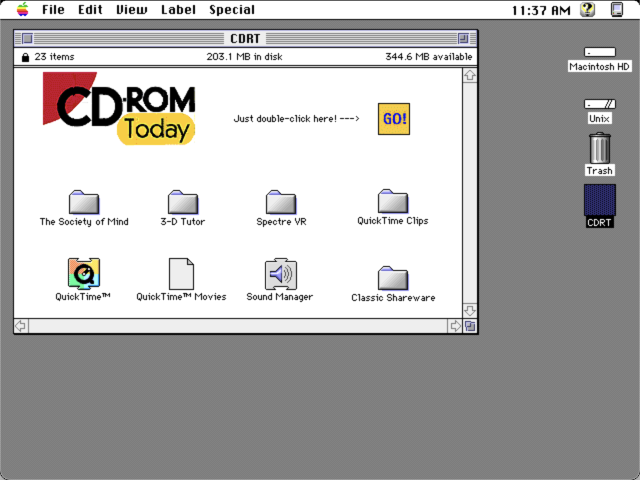This screenshot has width=640, height=480.
Task: Open the Label menu
Action: click(x=178, y=9)
